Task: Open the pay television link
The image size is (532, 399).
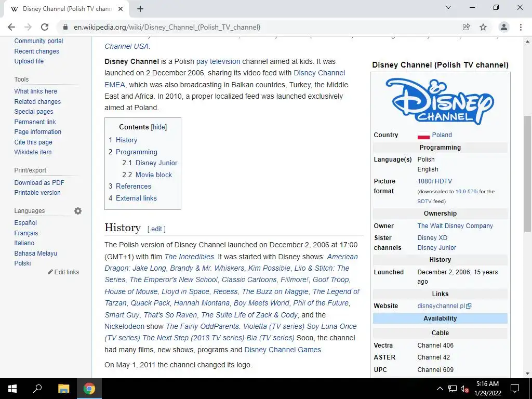Action: coord(218,61)
